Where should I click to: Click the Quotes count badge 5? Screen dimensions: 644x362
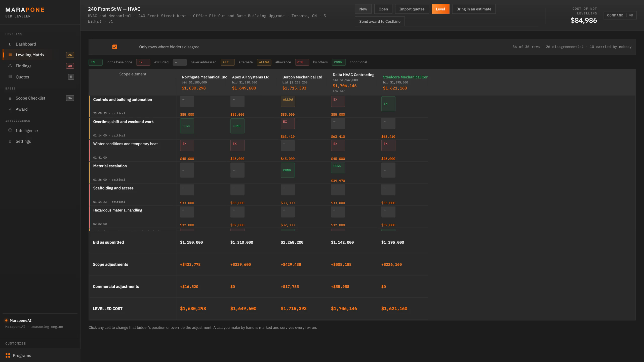(x=71, y=77)
